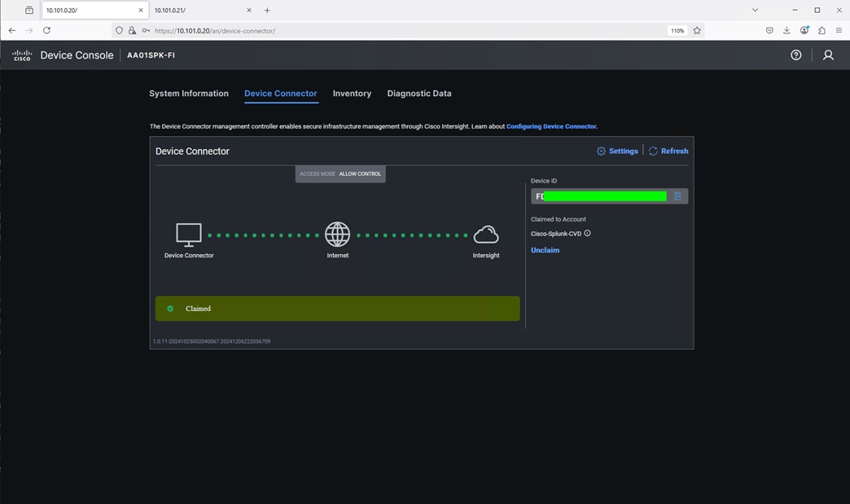Click the key icon in address bar

(x=146, y=30)
